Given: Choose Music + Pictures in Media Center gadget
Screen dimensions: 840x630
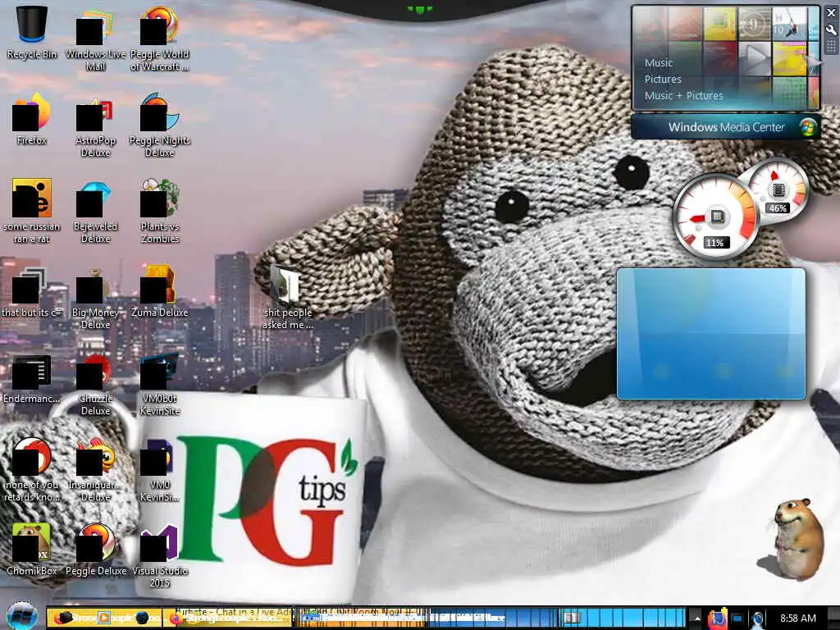Looking at the screenshot, I should [683, 96].
